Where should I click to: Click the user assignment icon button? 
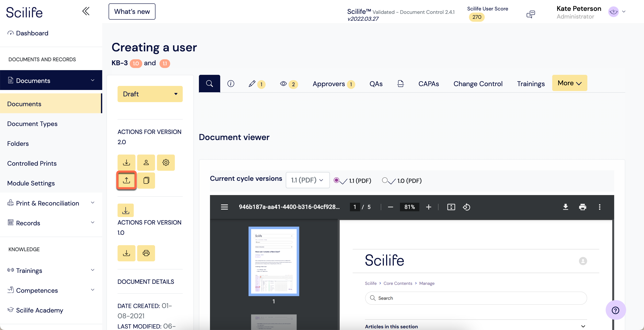pyautogui.click(x=146, y=162)
